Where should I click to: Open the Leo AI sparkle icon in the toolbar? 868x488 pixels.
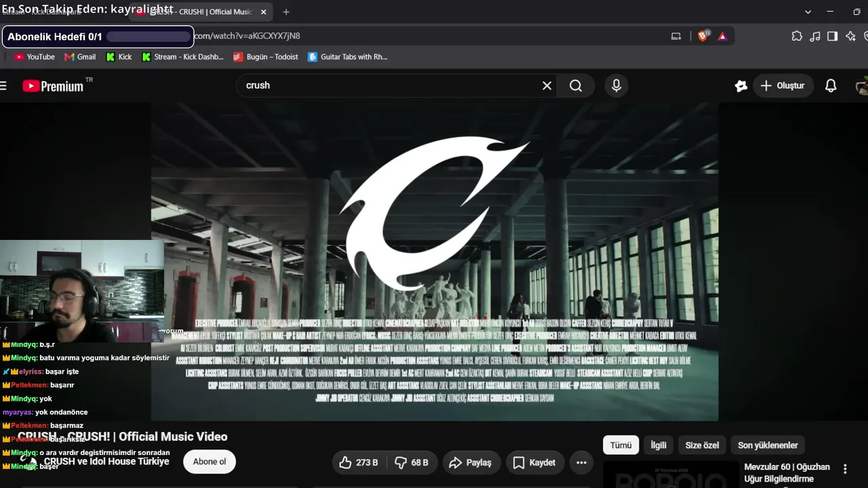click(850, 36)
